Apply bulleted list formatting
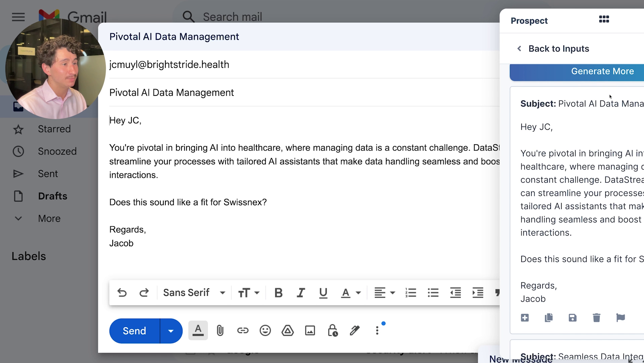The image size is (644, 363). coord(433,293)
